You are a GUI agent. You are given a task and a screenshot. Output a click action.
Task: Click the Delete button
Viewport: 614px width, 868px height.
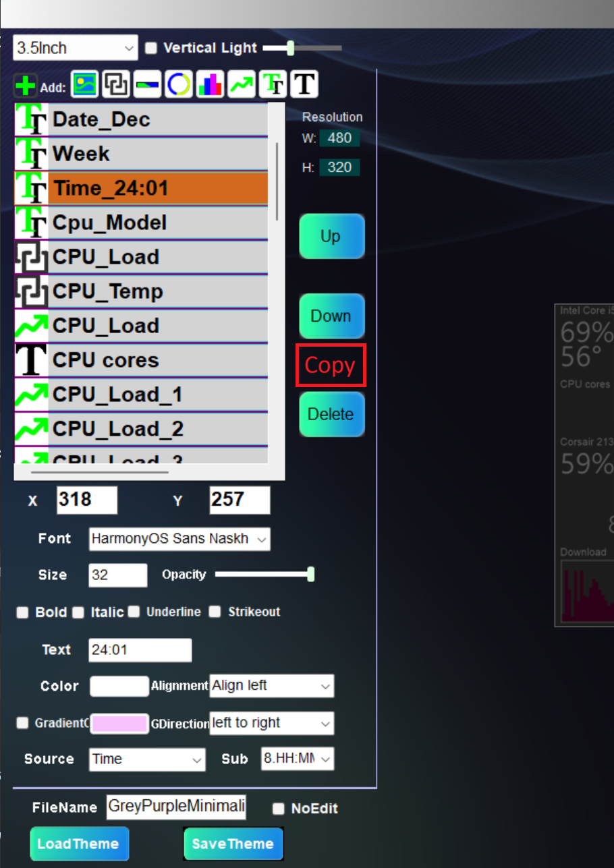(331, 414)
